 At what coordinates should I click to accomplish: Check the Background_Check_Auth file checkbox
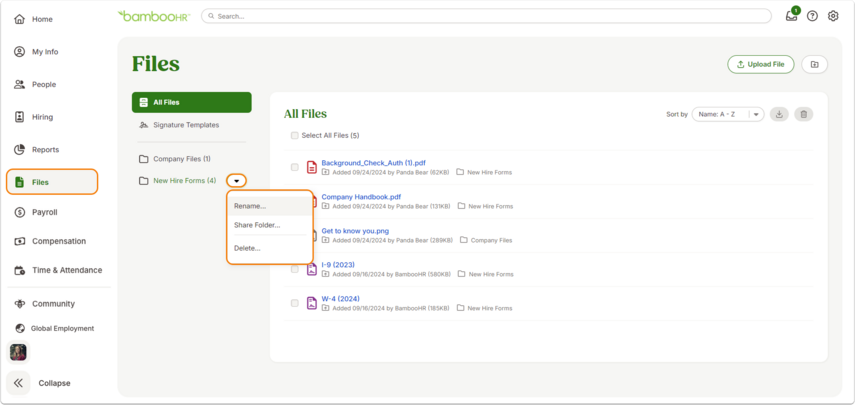[294, 167]
